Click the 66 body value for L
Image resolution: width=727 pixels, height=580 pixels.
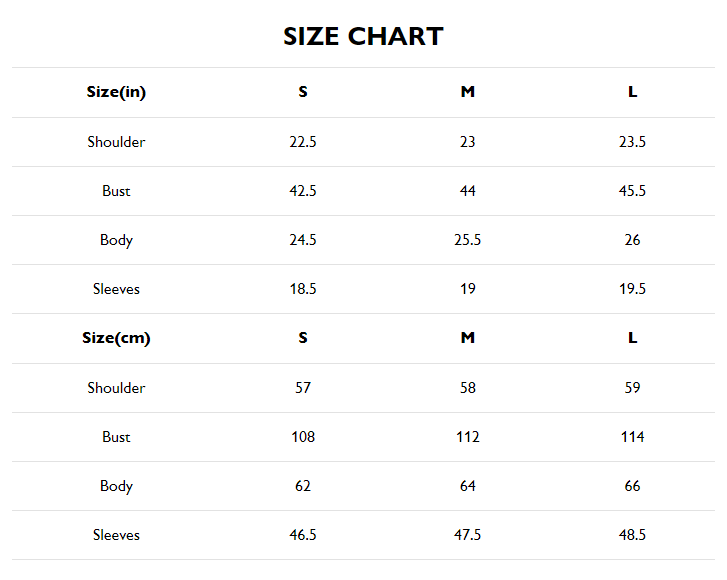click(632, 486)
